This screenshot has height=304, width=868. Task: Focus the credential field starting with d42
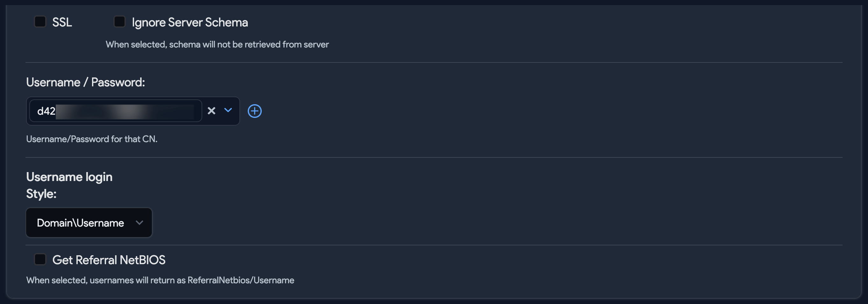(x=46, y=111)
